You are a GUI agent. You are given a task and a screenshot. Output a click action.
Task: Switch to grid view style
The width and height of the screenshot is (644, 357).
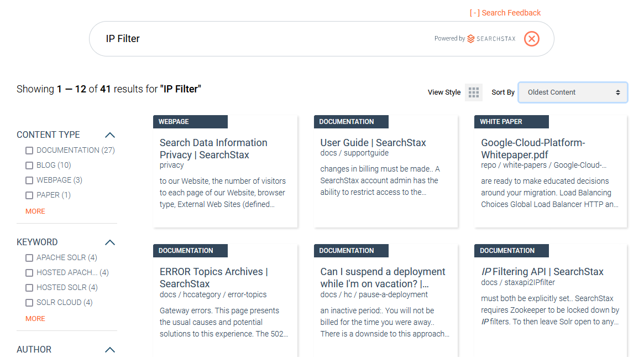tap(473, 92)
